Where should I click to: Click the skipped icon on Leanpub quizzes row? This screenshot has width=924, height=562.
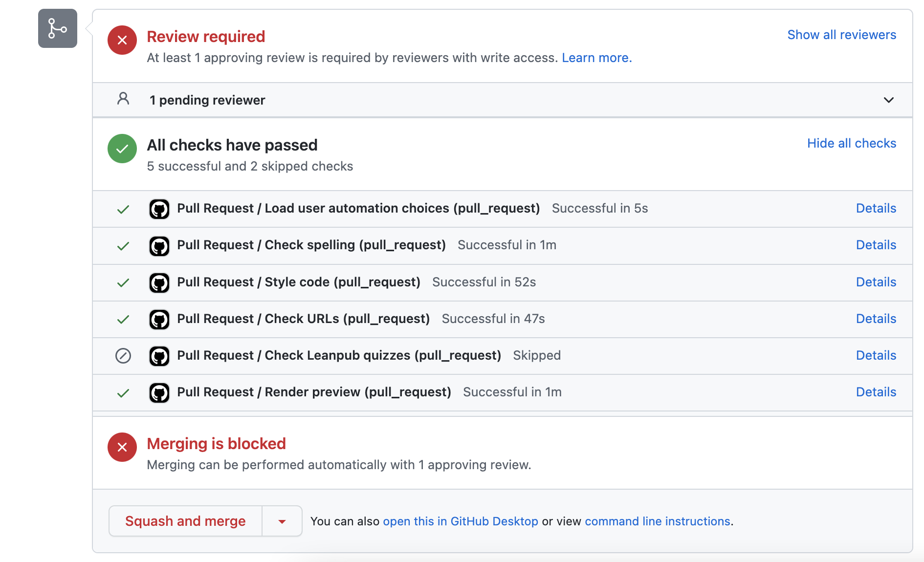pos(123,356)
